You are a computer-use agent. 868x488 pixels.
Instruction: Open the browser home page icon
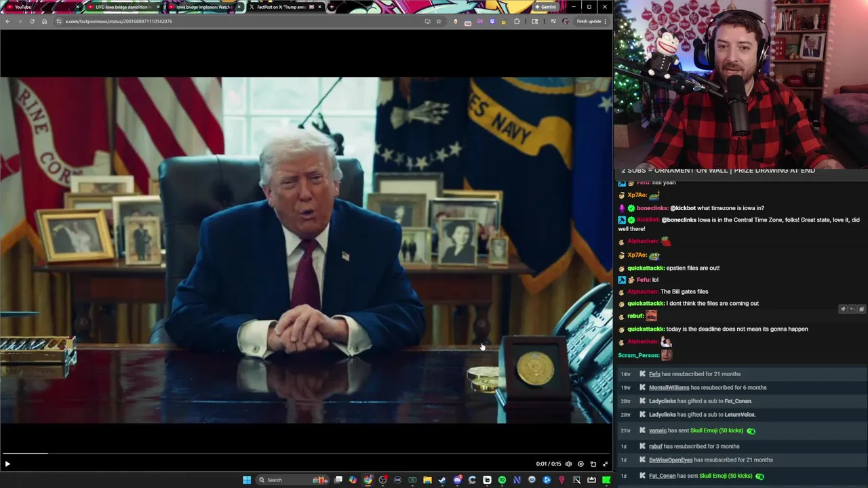pos(44,21)
